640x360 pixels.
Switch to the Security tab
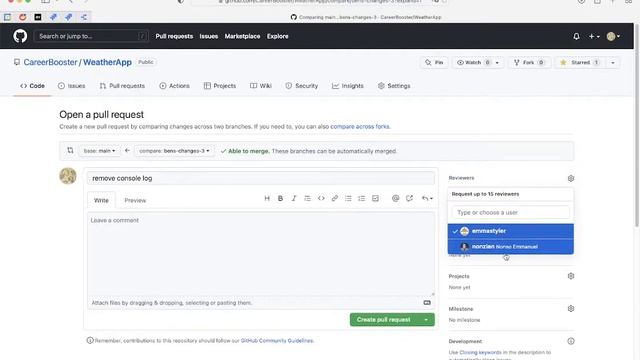(x=302, y=86)
